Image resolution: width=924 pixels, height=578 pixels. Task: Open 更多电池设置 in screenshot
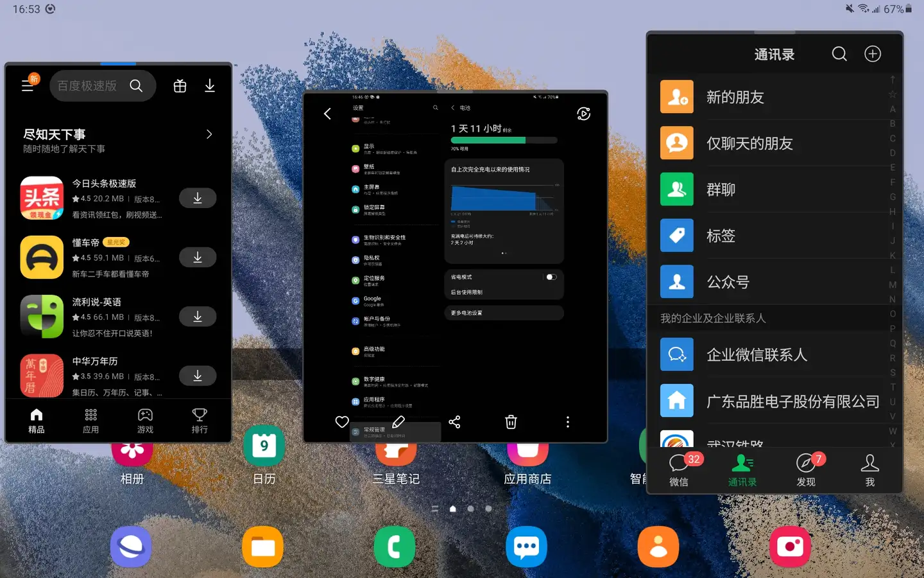click(x=504, y=313)
